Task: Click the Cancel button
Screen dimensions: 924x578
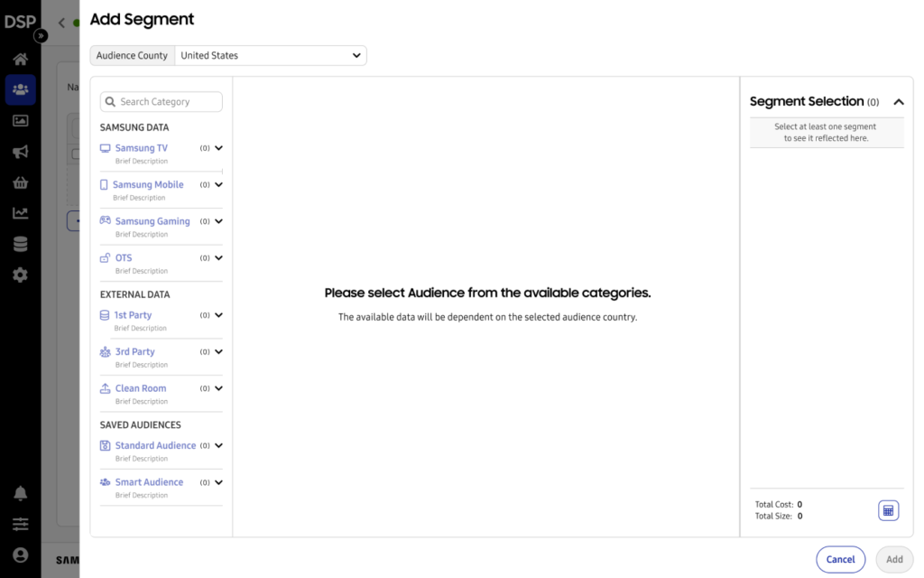Action: pyautogui.click(x=840, y=559)
